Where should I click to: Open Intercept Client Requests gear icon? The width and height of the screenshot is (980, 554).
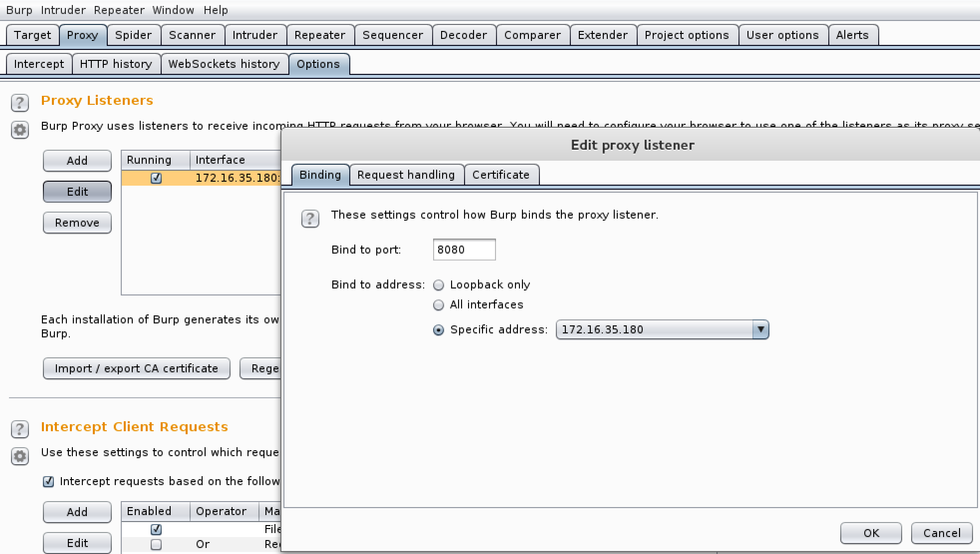tap(20, 456)
